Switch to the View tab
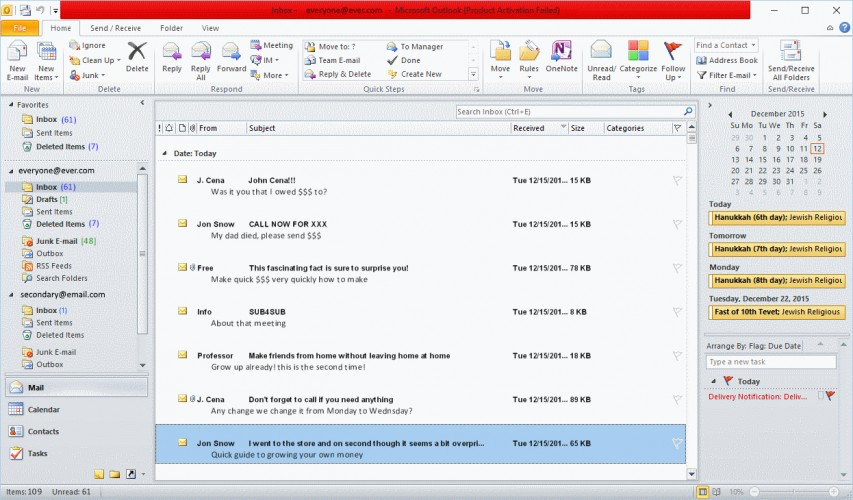The width and height of the screenshot is (853, 500). [210, 28]
